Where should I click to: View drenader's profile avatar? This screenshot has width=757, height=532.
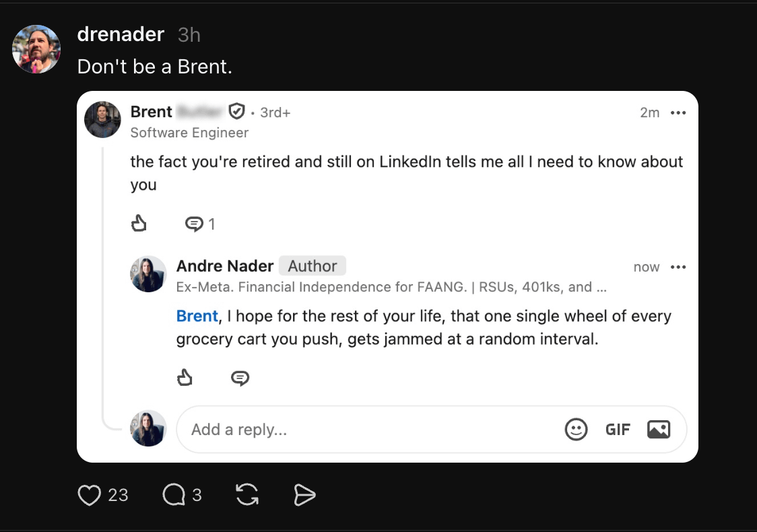click(x=36, y=49)
